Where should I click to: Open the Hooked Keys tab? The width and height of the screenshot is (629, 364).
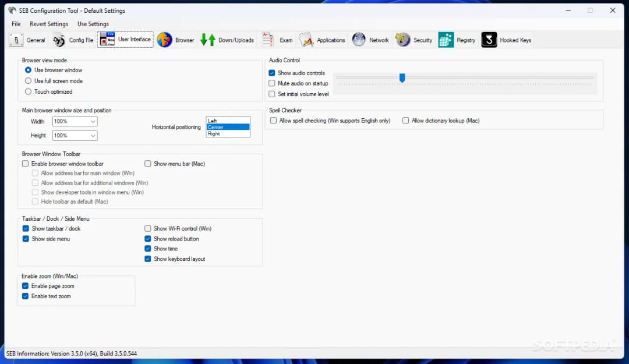point(507,40)
